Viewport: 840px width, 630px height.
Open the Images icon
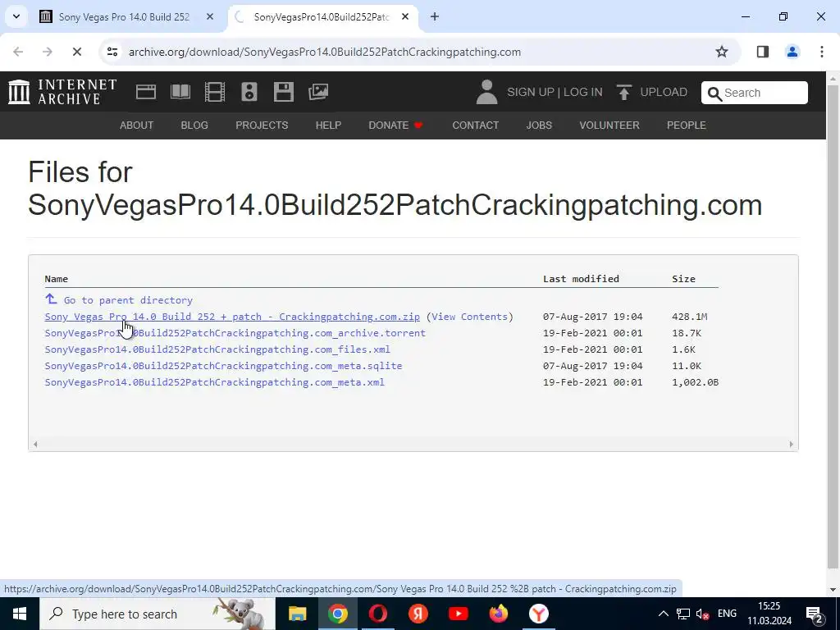(x=318, y=92)
